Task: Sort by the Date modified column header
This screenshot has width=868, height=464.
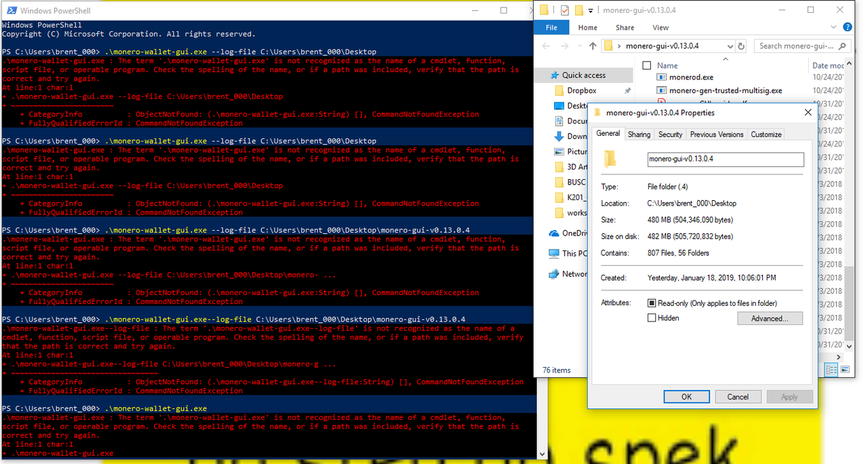Action: pyautogui.click(x=827, y=66)
